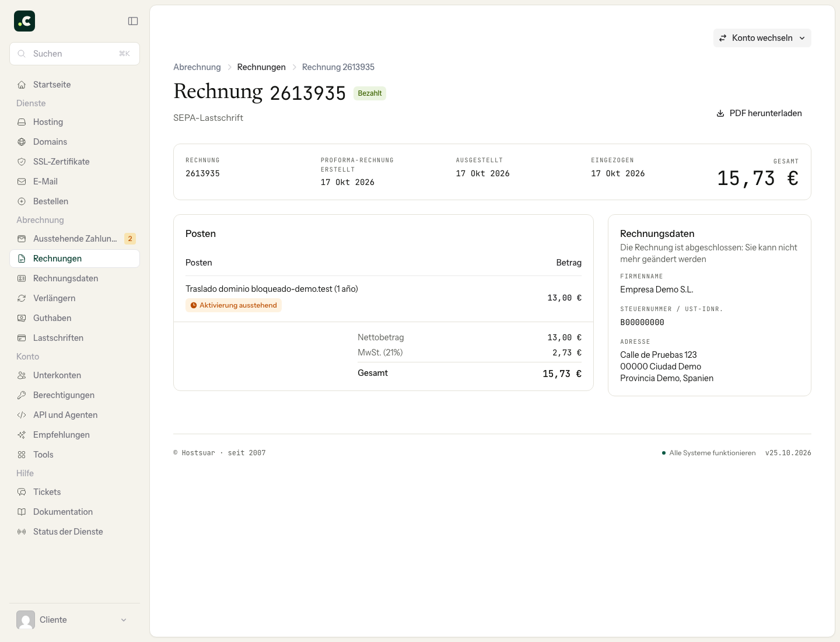840x642 pixels.
Task: Collapse sidebar with the panel toggle icon
Action: 133,21
